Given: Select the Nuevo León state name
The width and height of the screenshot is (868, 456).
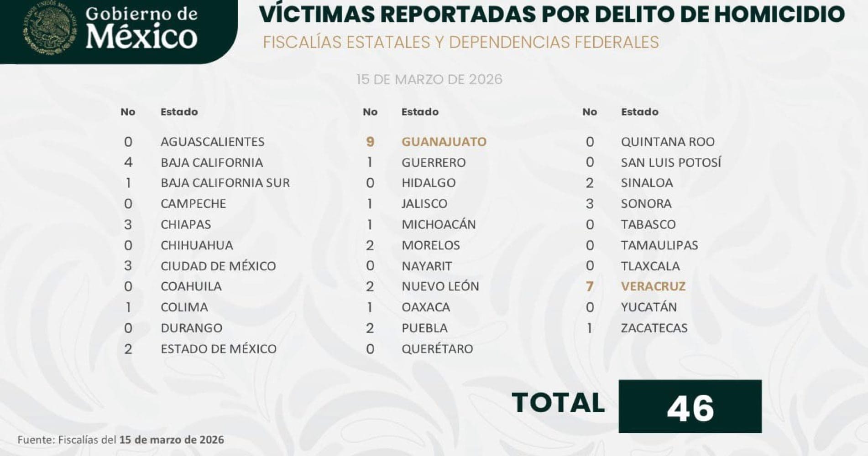Looking at the screenshot, I should 440,286.
